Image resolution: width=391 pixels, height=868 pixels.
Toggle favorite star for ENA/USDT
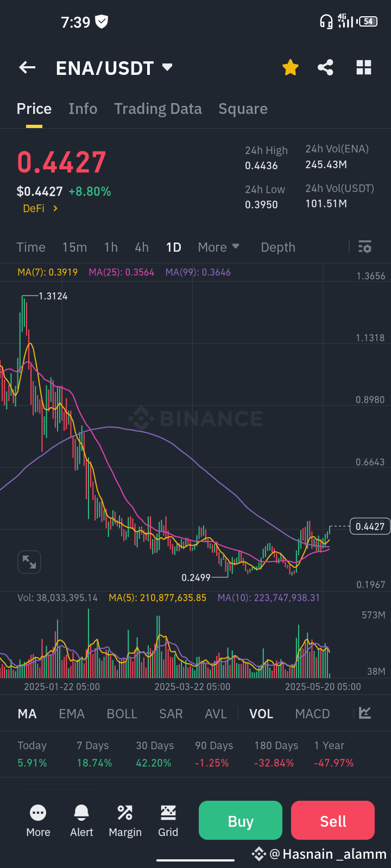pyautogui.click(x=290, y=67)
